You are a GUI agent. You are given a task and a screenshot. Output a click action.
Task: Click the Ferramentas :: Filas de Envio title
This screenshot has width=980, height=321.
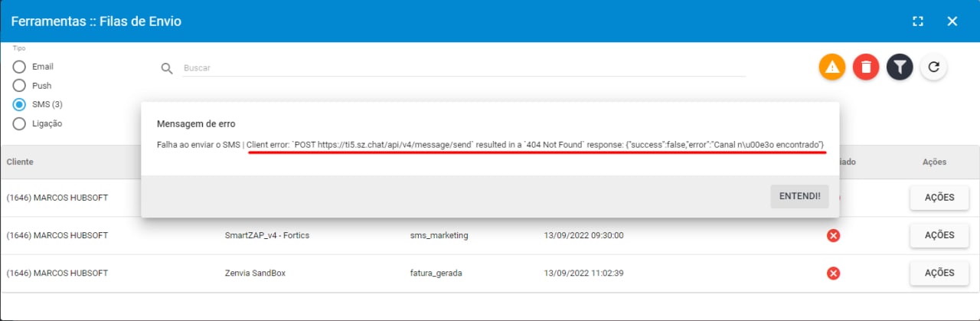[96, 21]
